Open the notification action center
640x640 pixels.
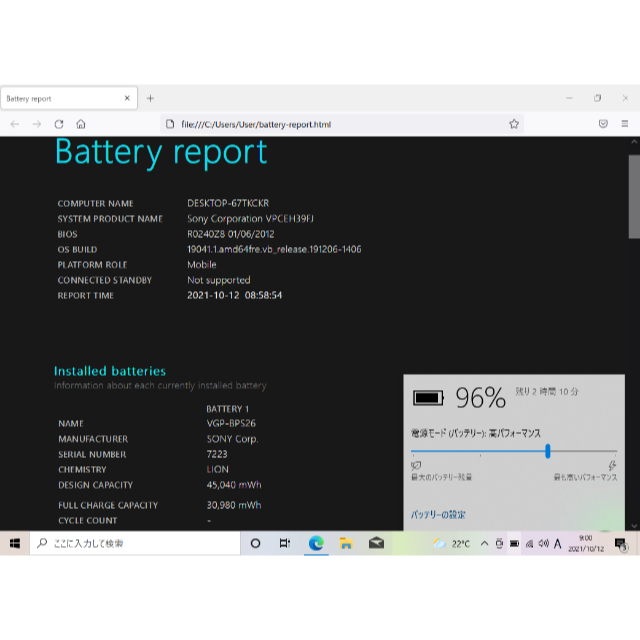coord(621,544)
